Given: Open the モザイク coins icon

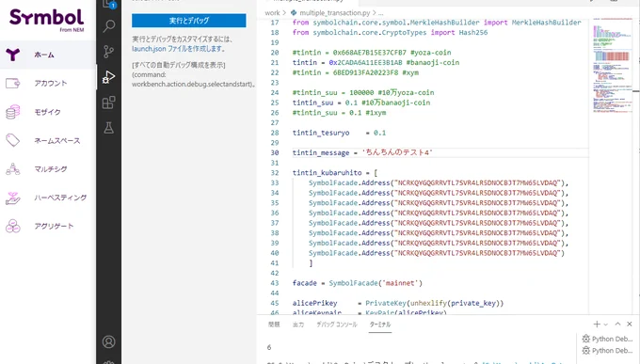Looking at the screenshot, I should pyautogui.click(x=12, y=112).
